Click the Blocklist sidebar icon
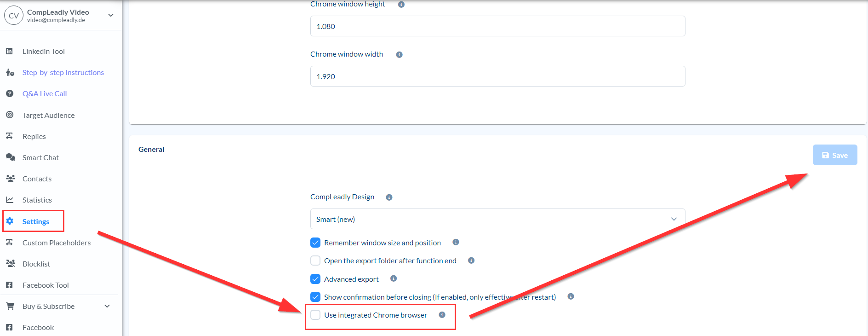868x336 pixels. 10,263
